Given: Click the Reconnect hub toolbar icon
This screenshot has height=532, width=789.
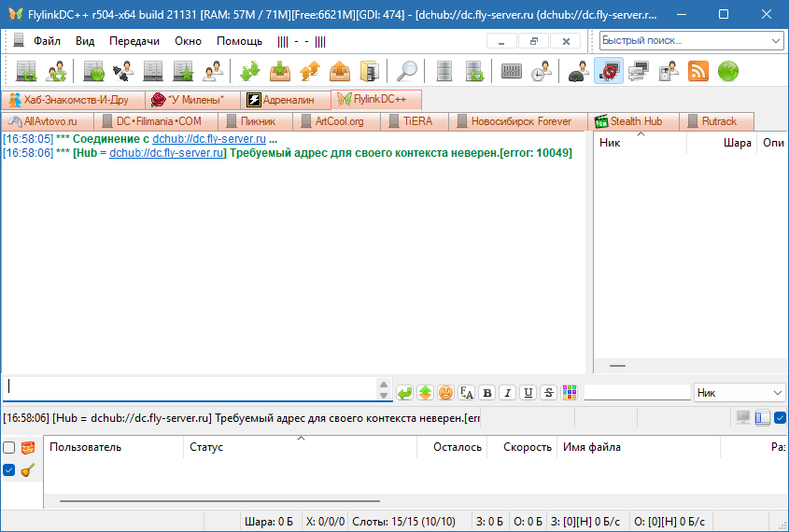Looking at the screenshot, I should click(26, 71).
